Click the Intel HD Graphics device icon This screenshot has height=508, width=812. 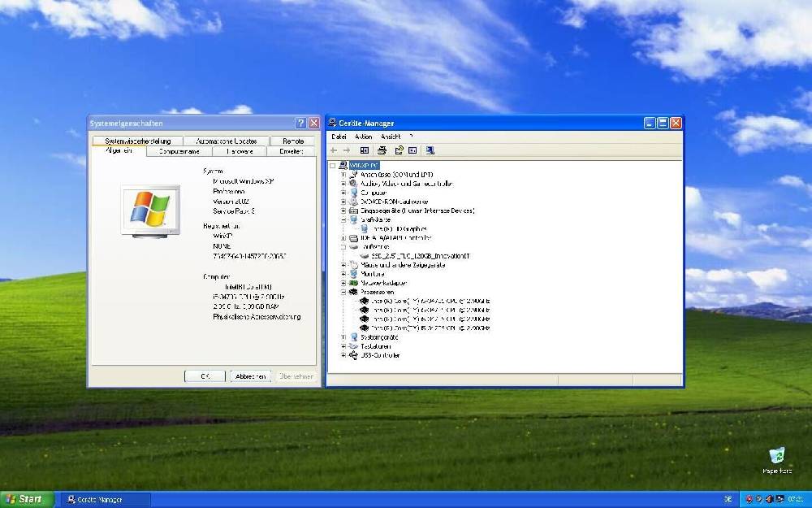click(364, 228)
